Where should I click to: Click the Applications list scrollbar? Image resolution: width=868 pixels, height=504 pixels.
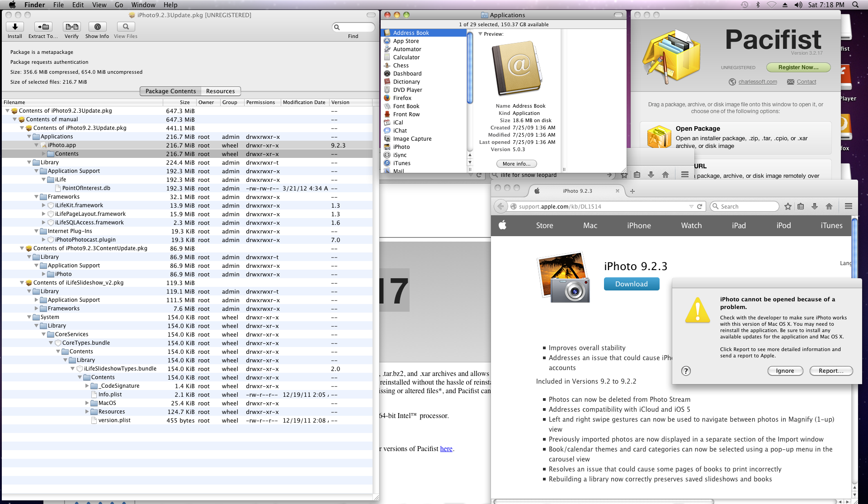click(x=470, y=68)
